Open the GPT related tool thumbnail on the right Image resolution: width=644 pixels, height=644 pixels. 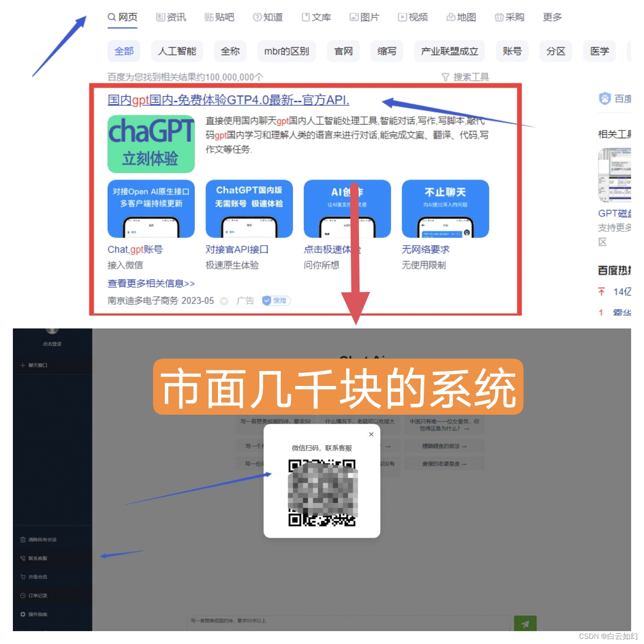(x=615, y=175)
